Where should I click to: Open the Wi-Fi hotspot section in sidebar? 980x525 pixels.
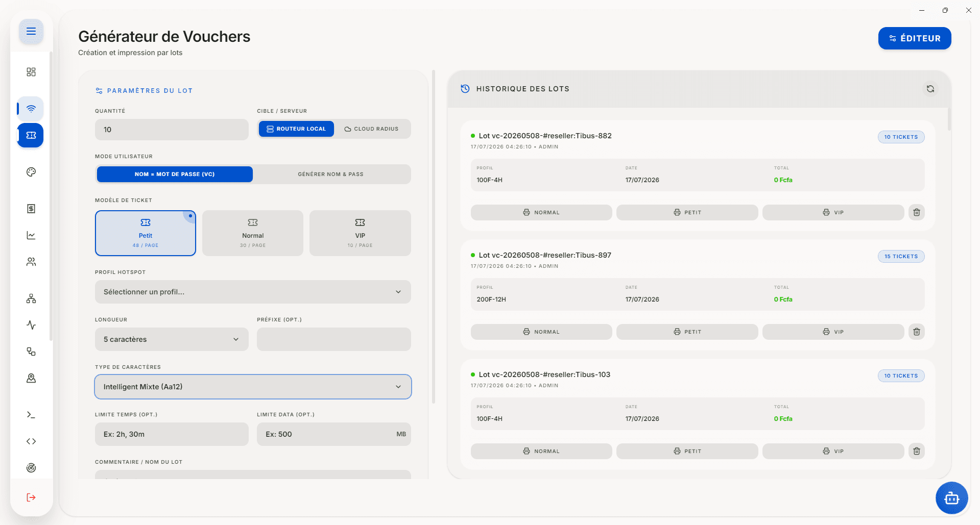[x=31, y=109]
